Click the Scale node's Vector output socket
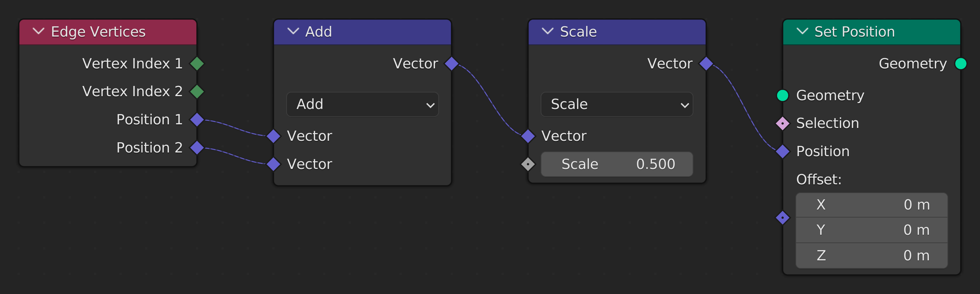 [x=706, y=64]
